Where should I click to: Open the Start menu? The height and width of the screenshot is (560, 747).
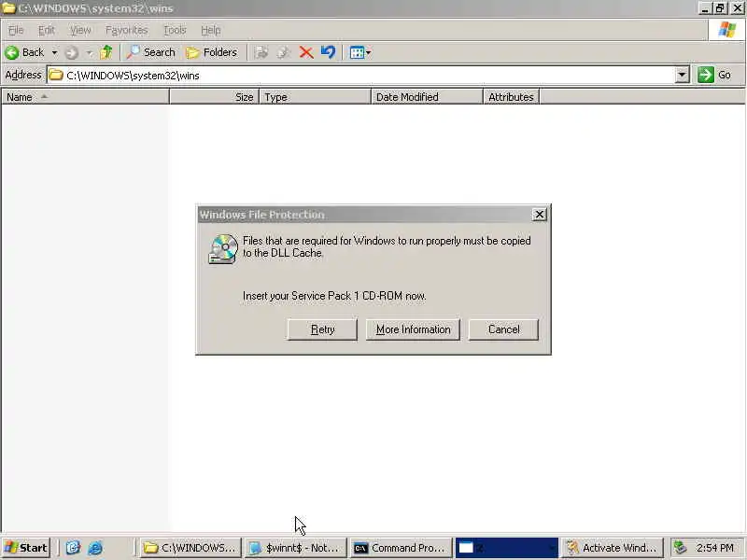(x=26, y=548)
